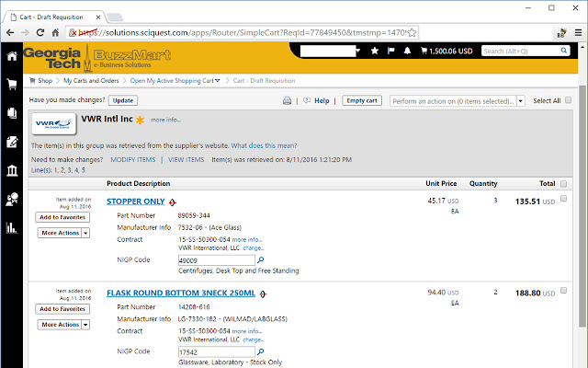Click the Search (Alt+Q) input box
Screen dimensions: 588x368
tap(521, 52)
